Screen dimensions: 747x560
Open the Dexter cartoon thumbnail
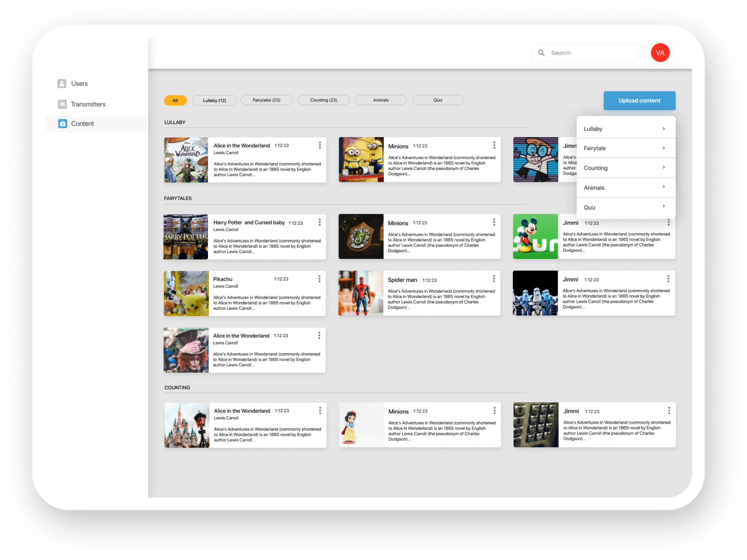535,159
